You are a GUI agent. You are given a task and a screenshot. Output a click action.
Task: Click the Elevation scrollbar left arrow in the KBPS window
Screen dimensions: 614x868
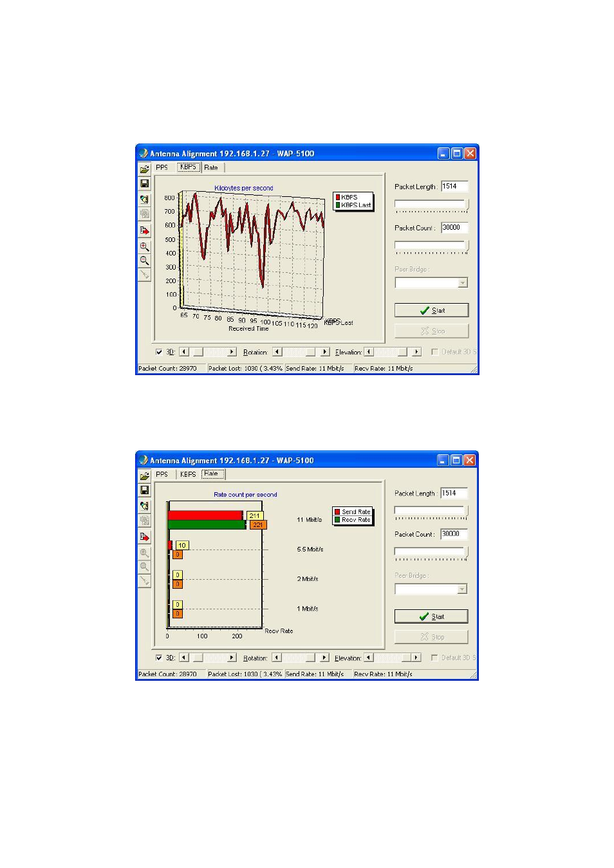coord(369,352)
